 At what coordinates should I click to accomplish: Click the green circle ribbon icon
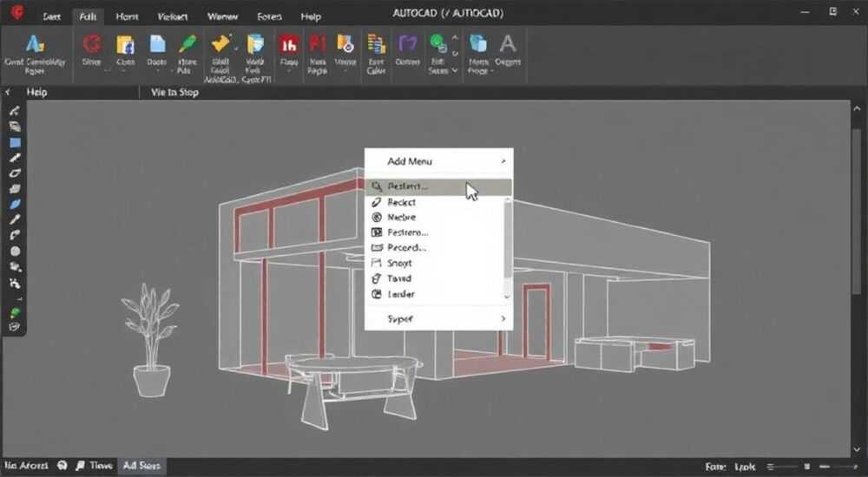point(437,43)
